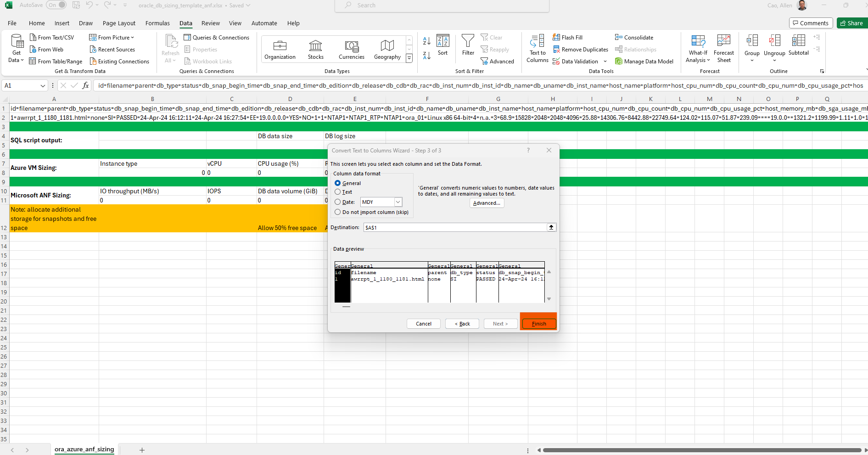Click the Filter funnel icon
868x455 pixels.
[468, 41]
